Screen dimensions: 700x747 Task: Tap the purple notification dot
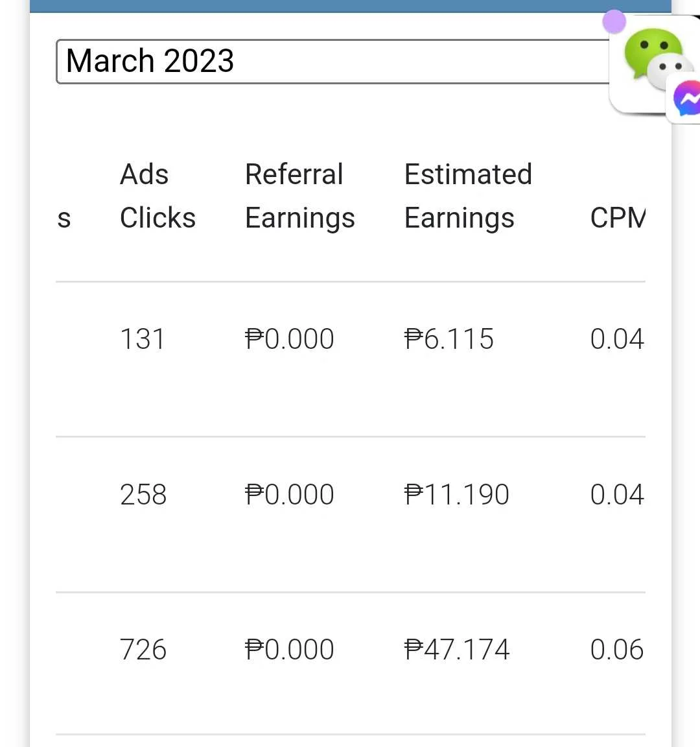614,21
